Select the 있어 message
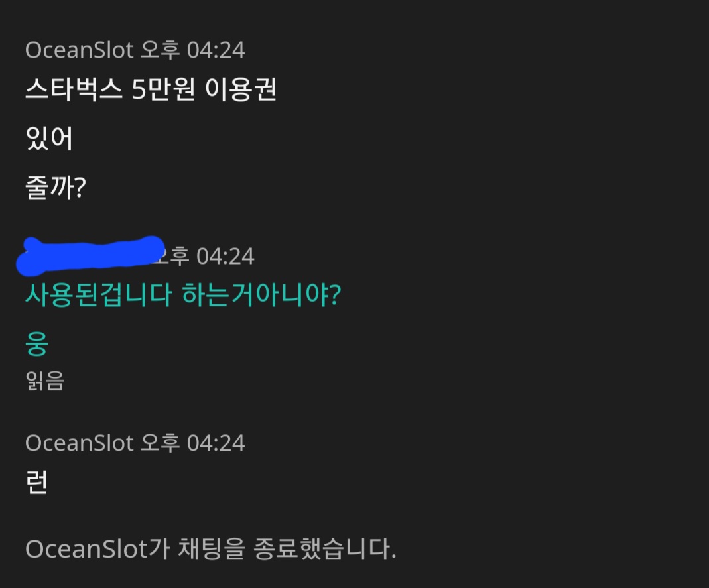The image size is (709, 588). click(49, 138)
